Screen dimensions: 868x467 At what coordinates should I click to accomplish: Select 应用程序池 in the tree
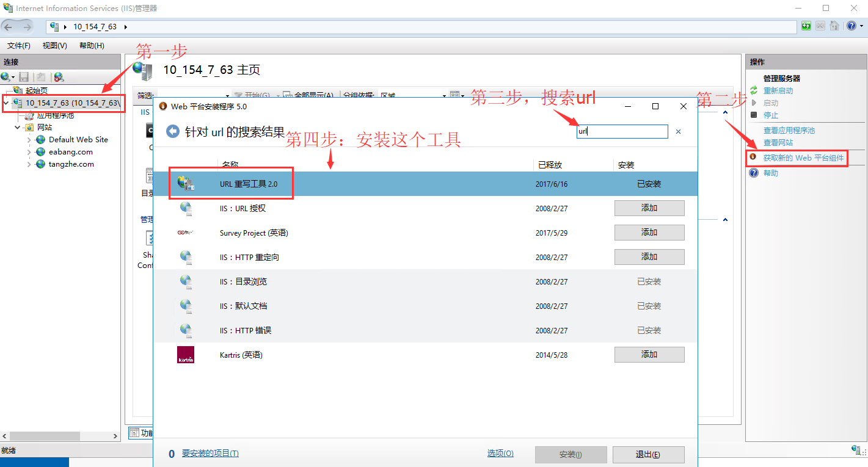point(55,115)
